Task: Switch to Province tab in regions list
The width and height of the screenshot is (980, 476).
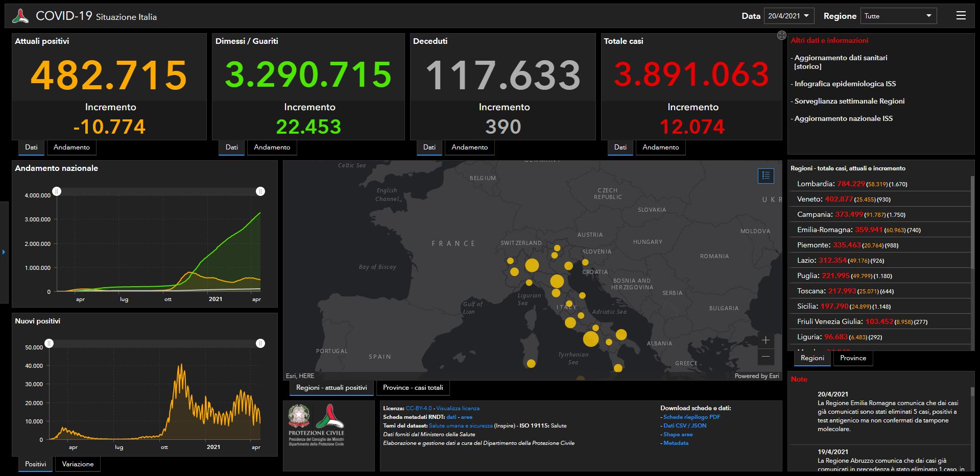Action: (853, 358)
